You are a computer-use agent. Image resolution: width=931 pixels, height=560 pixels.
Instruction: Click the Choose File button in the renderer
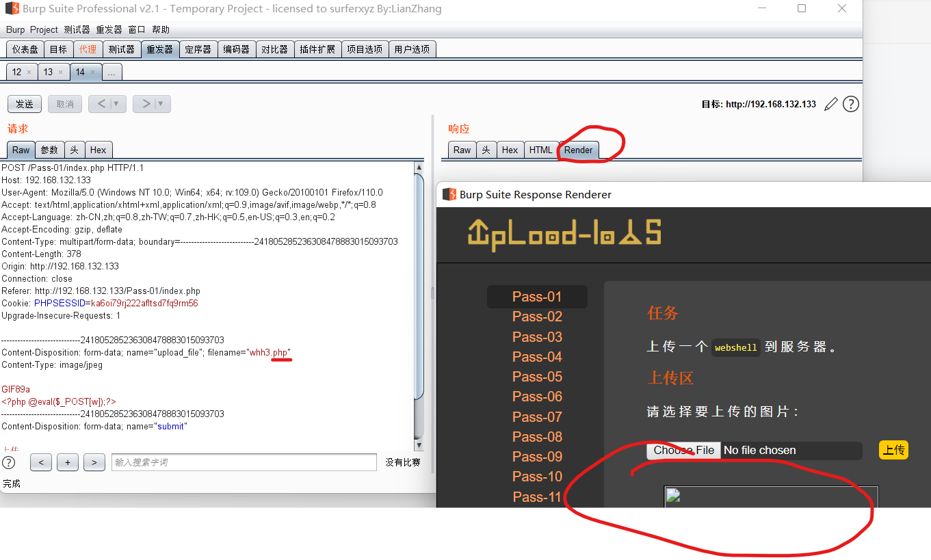coord(684,450)
